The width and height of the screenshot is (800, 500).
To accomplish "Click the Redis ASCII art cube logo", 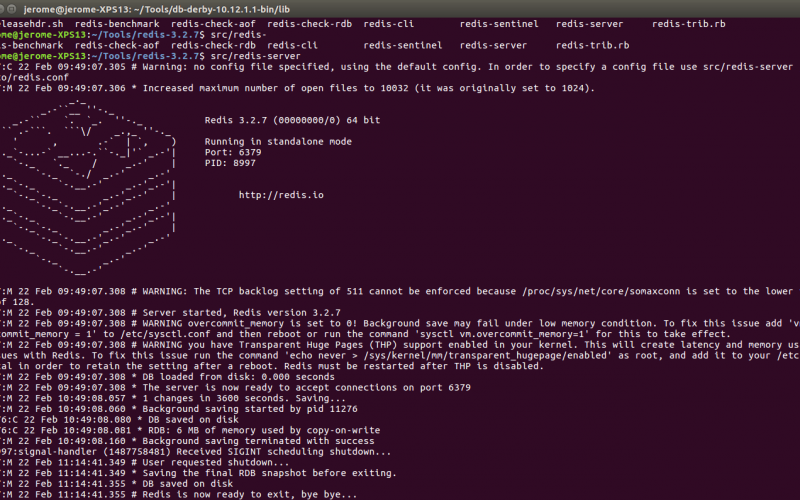I will point(88,187).
